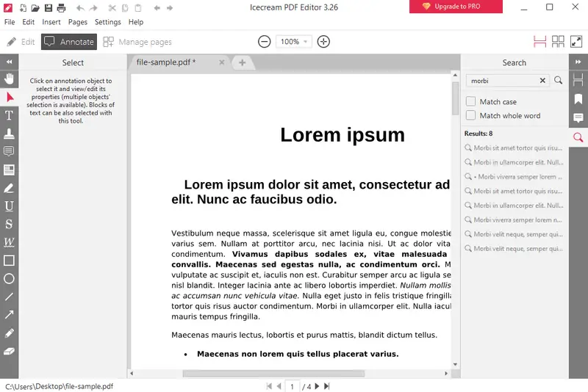Click the horizontal scrollbar thumb
The height and width of the screenshot is (392, 588).
tap(273, 373)
